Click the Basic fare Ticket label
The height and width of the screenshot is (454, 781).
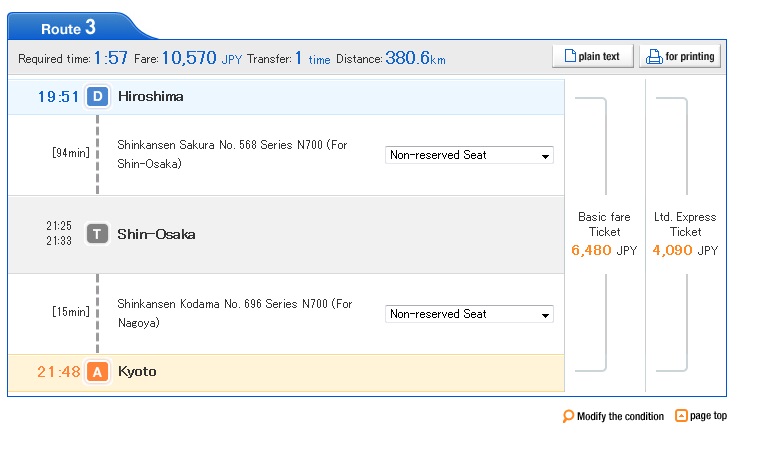[604, 224]
